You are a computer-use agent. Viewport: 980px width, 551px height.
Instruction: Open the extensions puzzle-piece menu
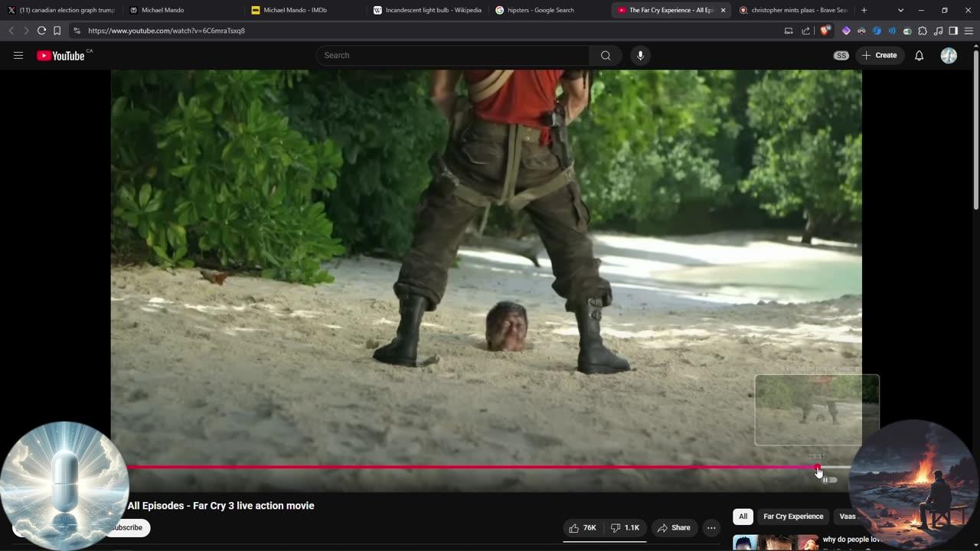tap(923, 31)
